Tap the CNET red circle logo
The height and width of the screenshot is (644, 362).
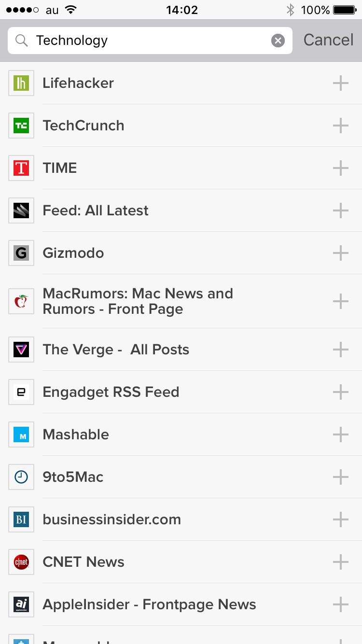point(21,562)
